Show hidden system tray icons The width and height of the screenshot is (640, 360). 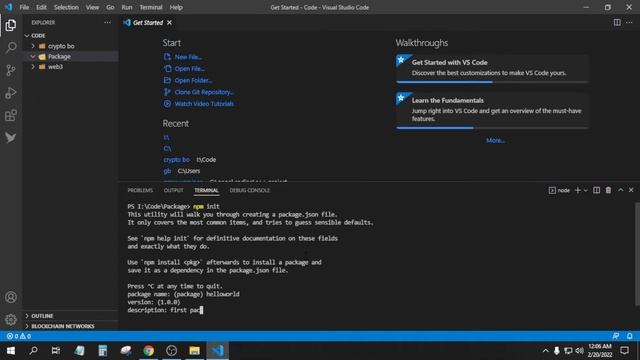(x=545, y=351)
